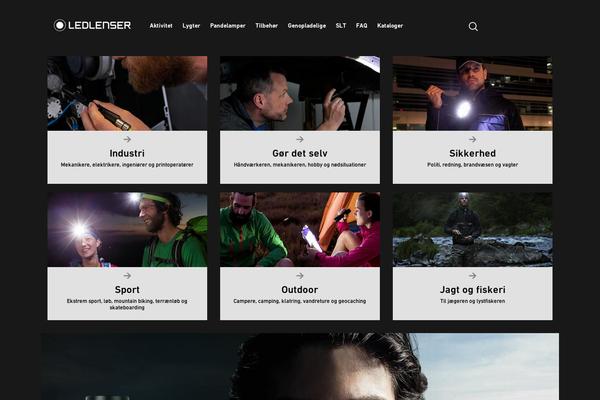Open the Pandelamper menu
Screen dimensions: 600x400
pos(228,26)
